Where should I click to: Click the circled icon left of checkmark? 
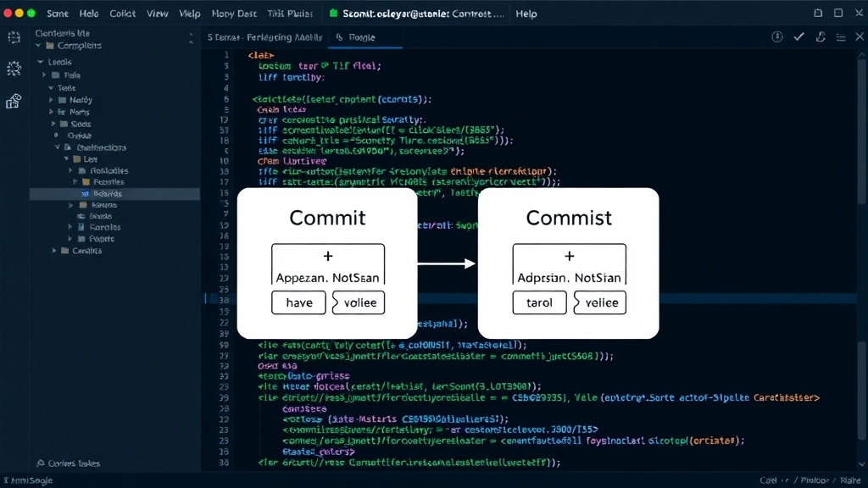coord(777,37)
